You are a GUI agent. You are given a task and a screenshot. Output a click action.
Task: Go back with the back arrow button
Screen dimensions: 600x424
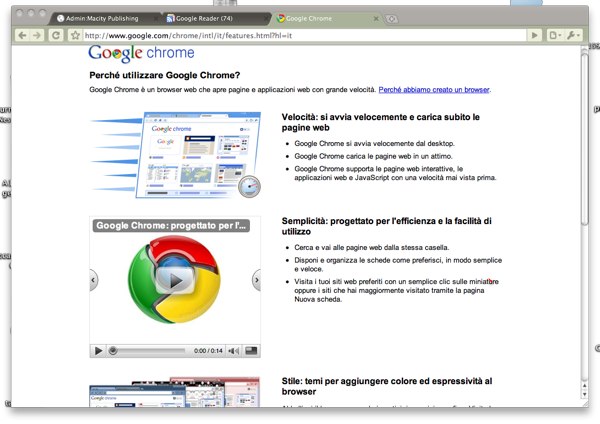point(22,36)
